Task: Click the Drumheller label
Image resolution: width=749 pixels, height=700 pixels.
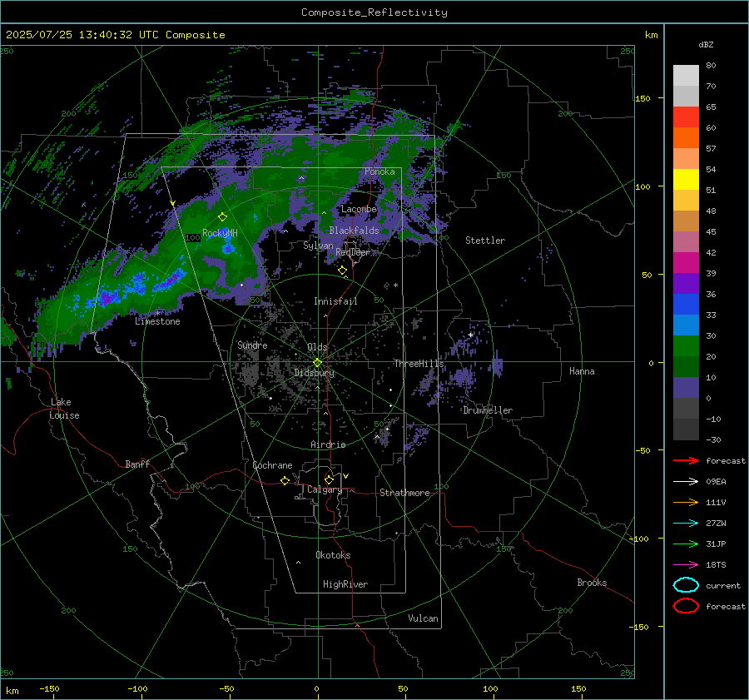Action: point(488,410)
